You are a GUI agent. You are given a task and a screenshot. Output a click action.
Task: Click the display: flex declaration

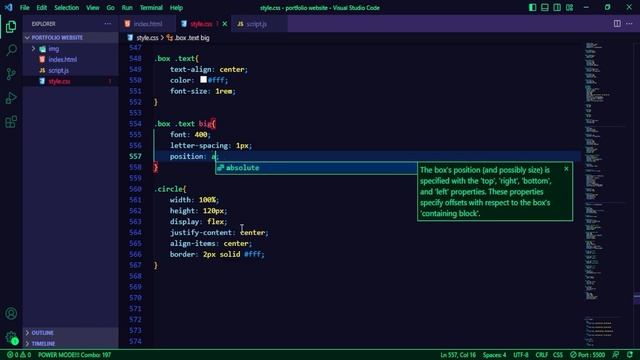coord(198,222)
